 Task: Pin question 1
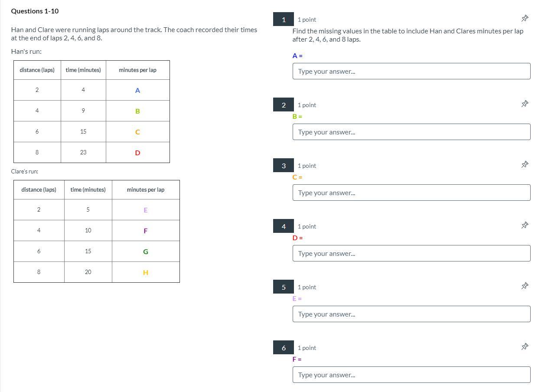(x=525, y=18)
